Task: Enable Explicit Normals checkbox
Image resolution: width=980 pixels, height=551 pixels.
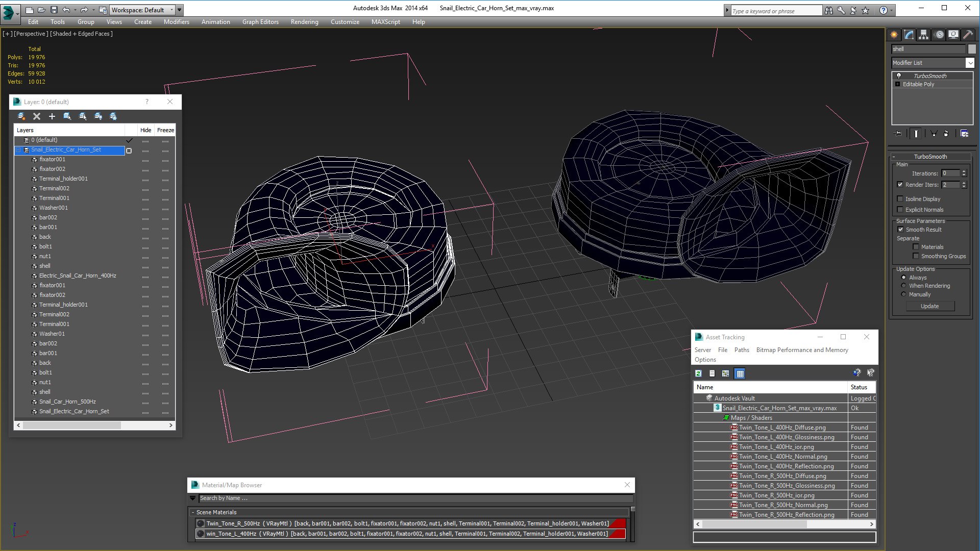Action: tap(900, 210)
